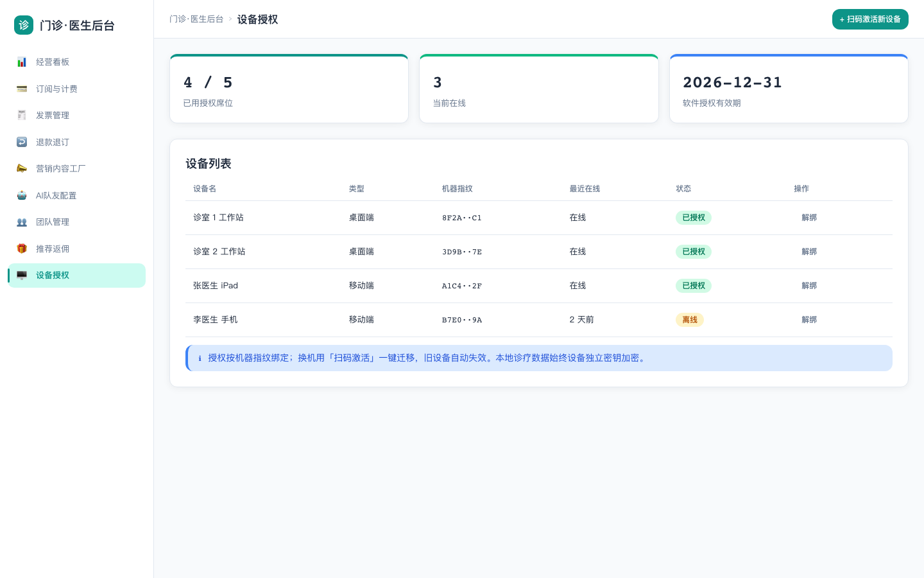Navigate to 团队管理

point(77,222)
